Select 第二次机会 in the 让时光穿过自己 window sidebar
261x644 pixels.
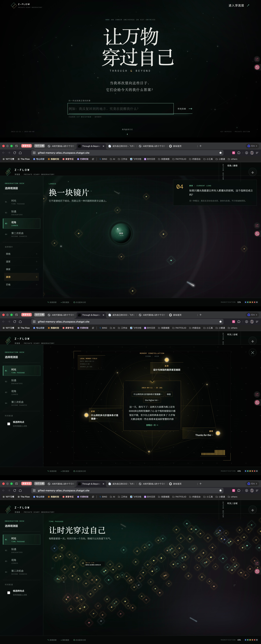point(21,572)
